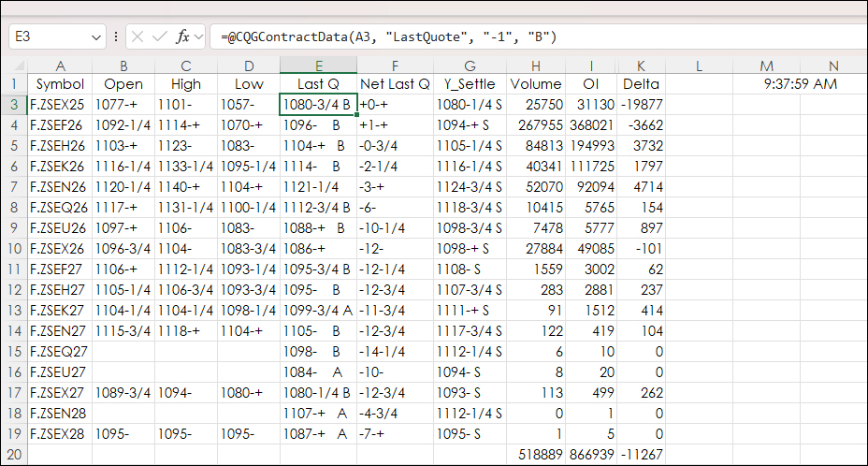The height and width of the screenshot is (466, 868).
Task: Open the Name Box dropdown arrow
Action: [x=96, y=36]
